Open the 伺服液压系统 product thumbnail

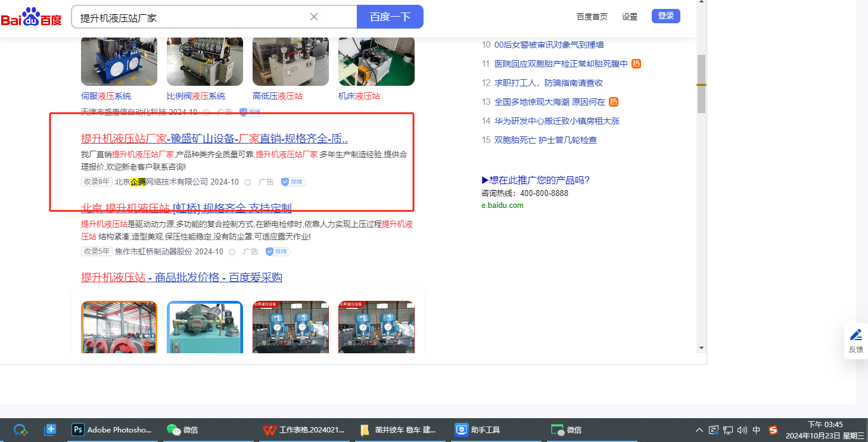[119, 61]
